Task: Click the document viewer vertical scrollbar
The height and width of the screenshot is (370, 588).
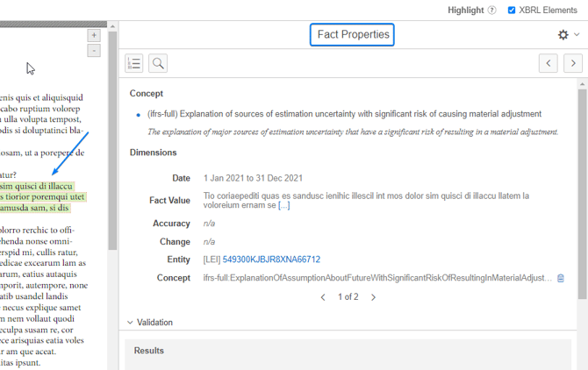Action: (112, 132)
